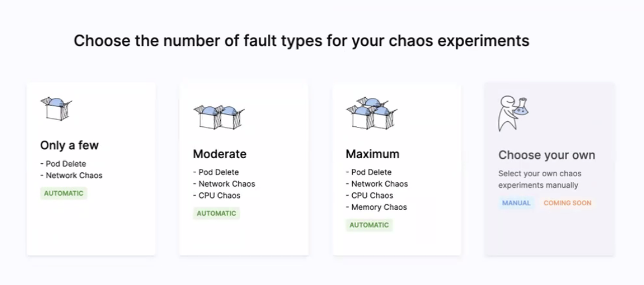Select the Choose your own heading
Image resolution: width=644 pixels, height=285 pixels.
(x=547, y=155)
